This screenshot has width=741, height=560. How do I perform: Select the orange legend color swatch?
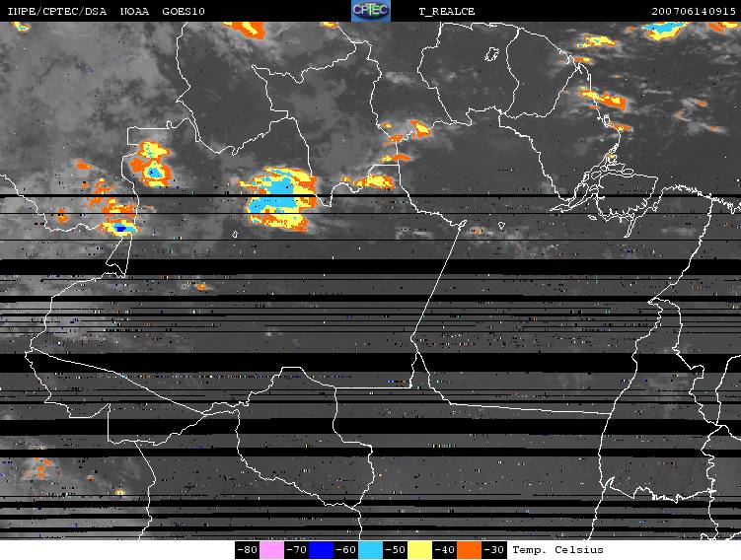(470, 549)
